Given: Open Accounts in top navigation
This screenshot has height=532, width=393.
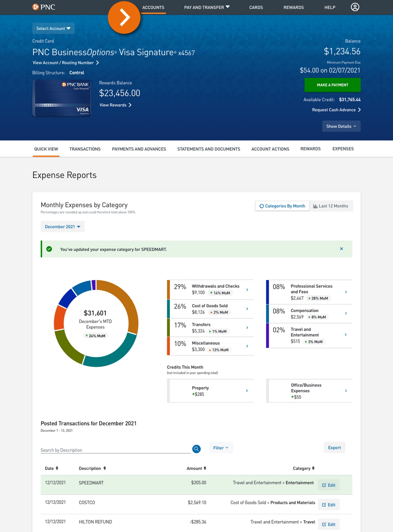Looking at the screenshot, I should pyautogui.click(x=153, y=7).
